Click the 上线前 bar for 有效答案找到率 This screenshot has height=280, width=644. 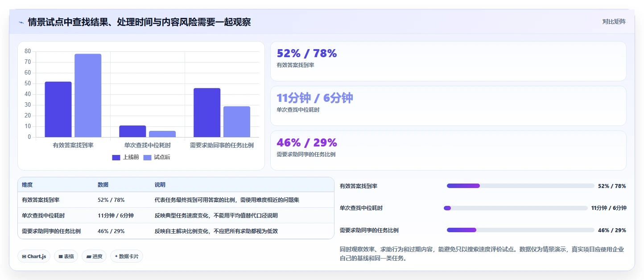(58, 109)
